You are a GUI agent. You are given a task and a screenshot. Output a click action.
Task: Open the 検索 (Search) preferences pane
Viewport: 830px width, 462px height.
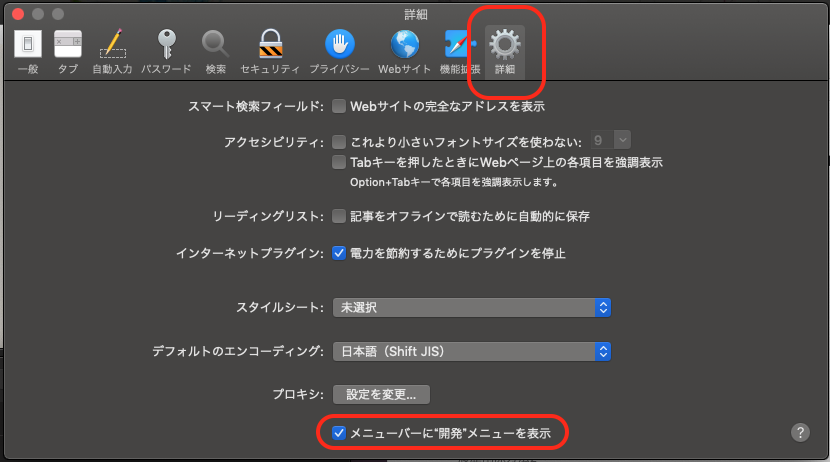(x=215, y=51)
